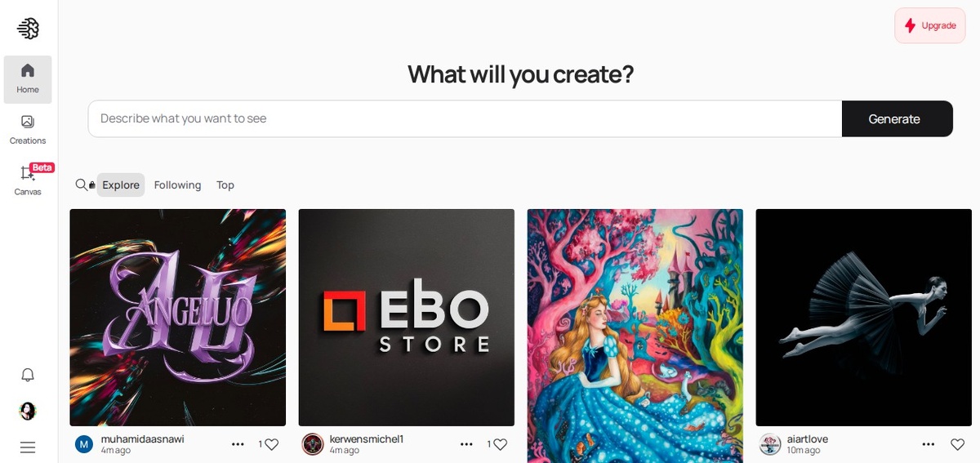980x463 pixels.
Task: Switch to the Top tab
Action: (225, 185)
